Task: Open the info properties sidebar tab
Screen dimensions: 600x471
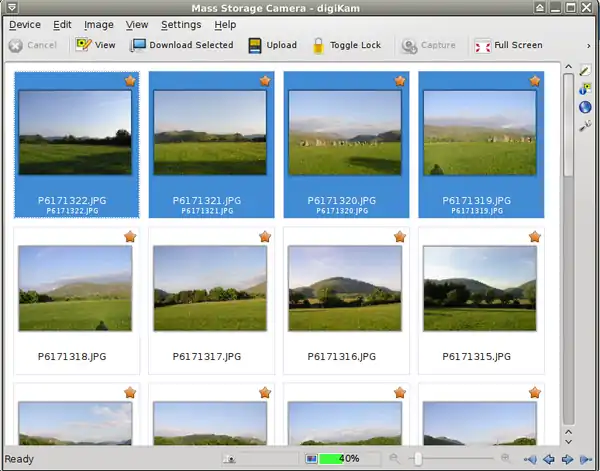Action: point(586,89)
